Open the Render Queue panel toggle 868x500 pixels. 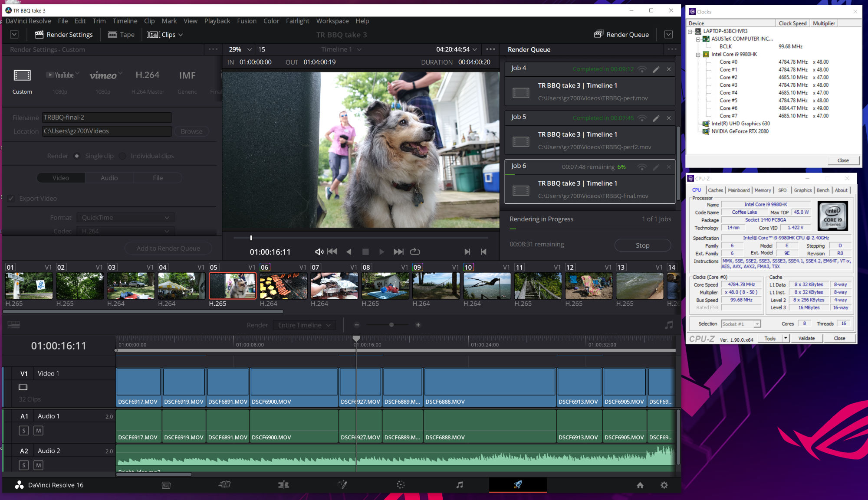[621, 35]
